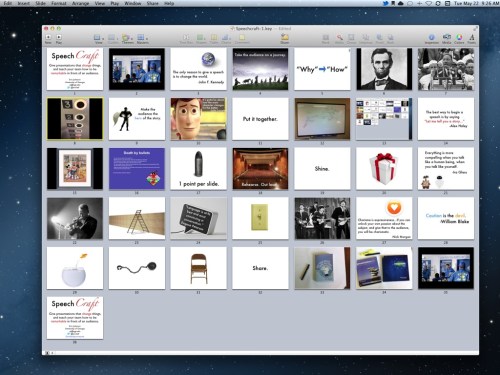
Task: Select the "1 point per slide." slide
Action: (x=198, y=168)
